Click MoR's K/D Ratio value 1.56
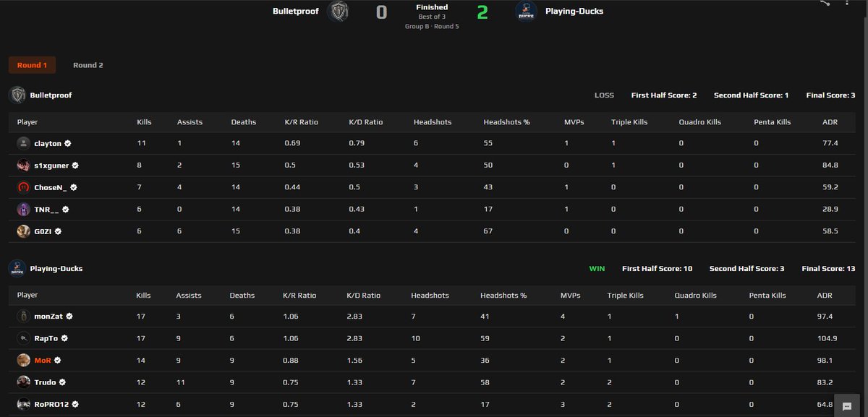 point(354,360)
